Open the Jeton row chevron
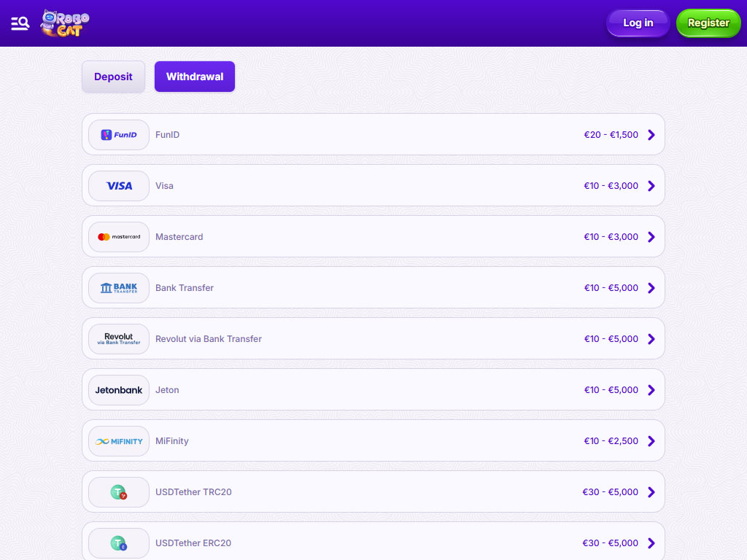This screenshot has height=560, width=747. point(651,390)
